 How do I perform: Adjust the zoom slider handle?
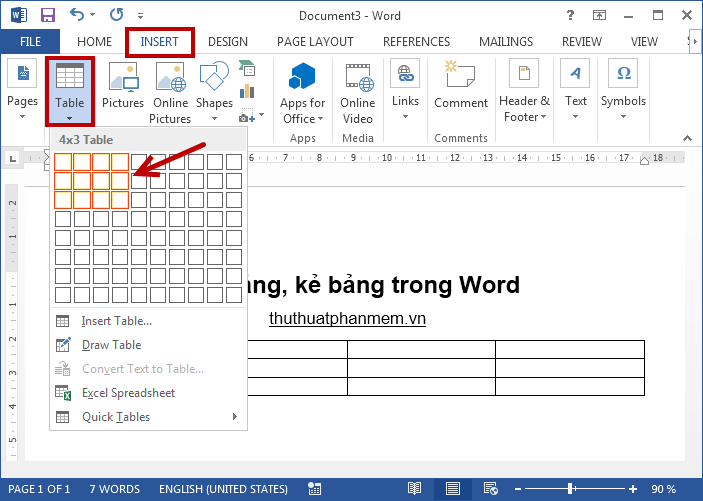pyautogui.click(x=571, y=489)
